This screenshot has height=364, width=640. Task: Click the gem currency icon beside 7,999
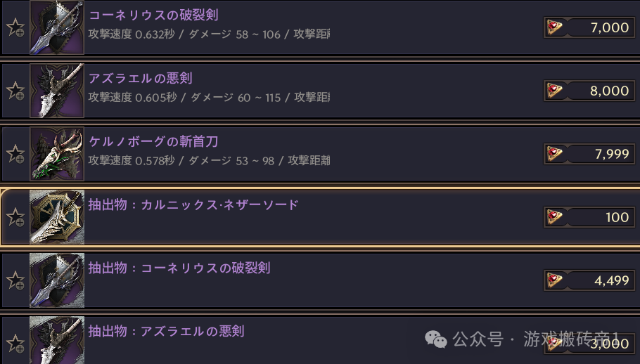(x=556, y=154)
